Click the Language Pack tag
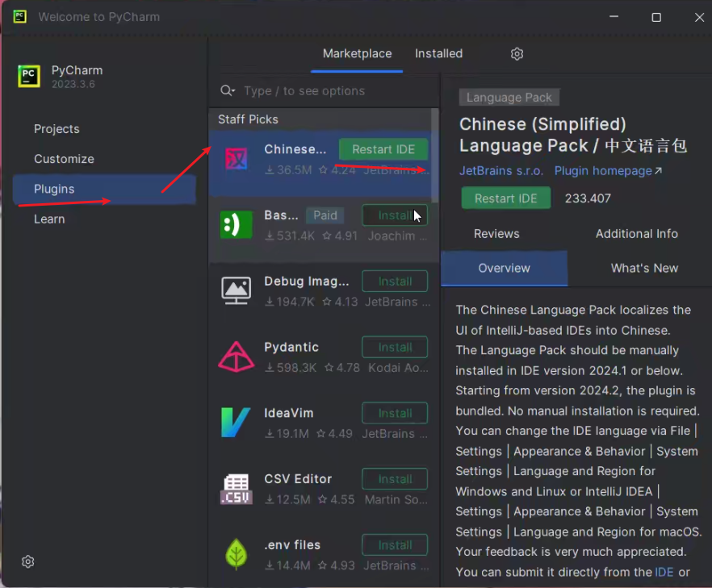 click(x=509, y=98)
